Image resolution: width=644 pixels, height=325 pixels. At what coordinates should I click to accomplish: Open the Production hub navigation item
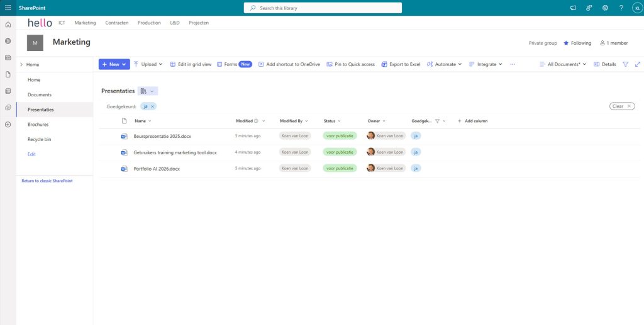click(149, 23)
